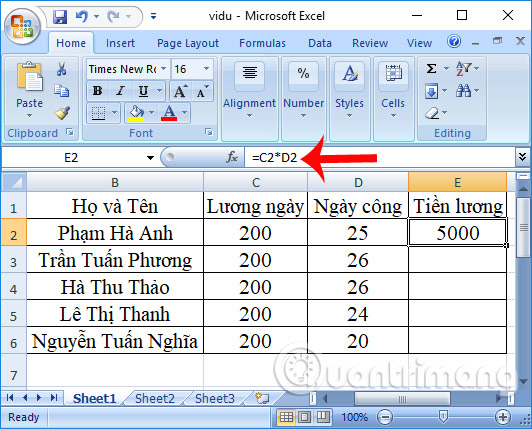
Task: Select cell with Phạm Hà Anh
Action: [115, 233]
